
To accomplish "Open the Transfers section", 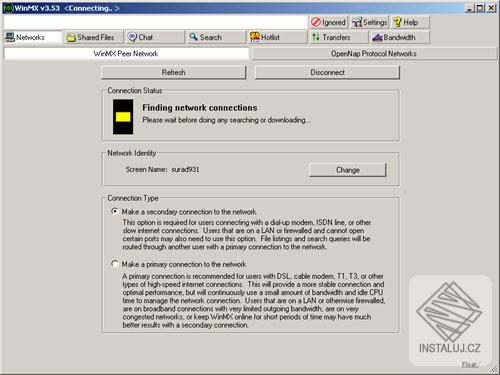I will click(x=339, y=37).
